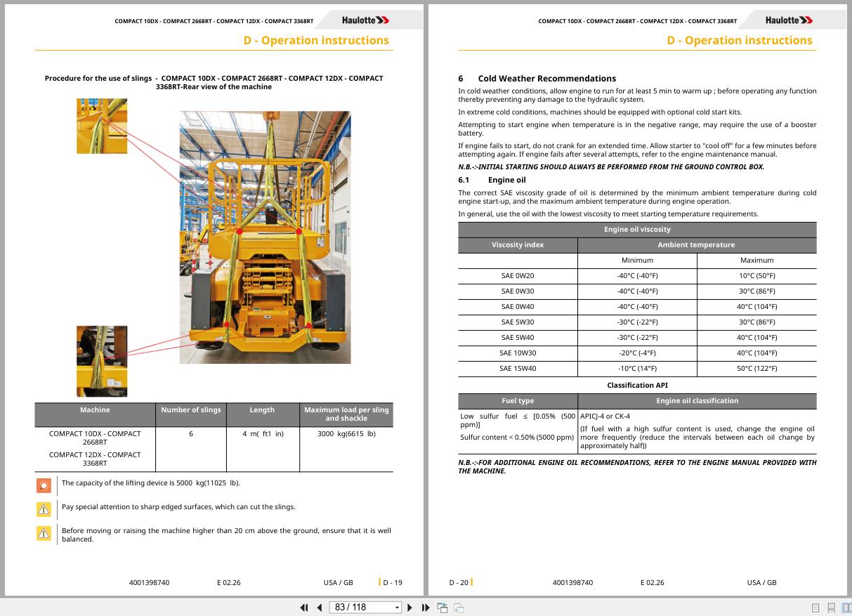The image size is (852, 616).
Task: Click the 'Classification API' caption
Action: tap(637, 385)
